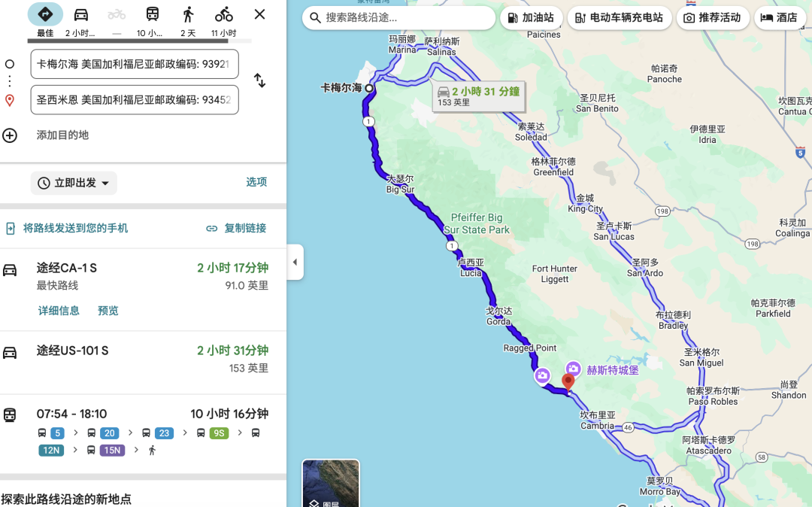Click the bus line 23 badge
812x507 pixels.
(164, 433)
